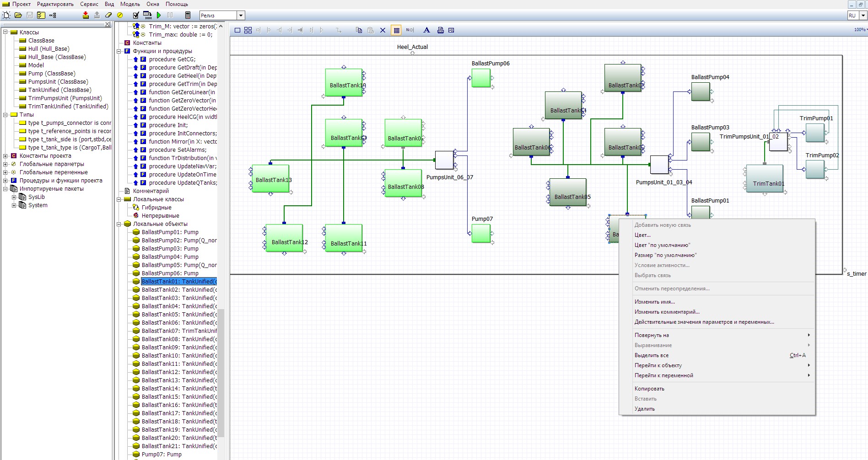Open the RU language dropdown

pos(863,16)
